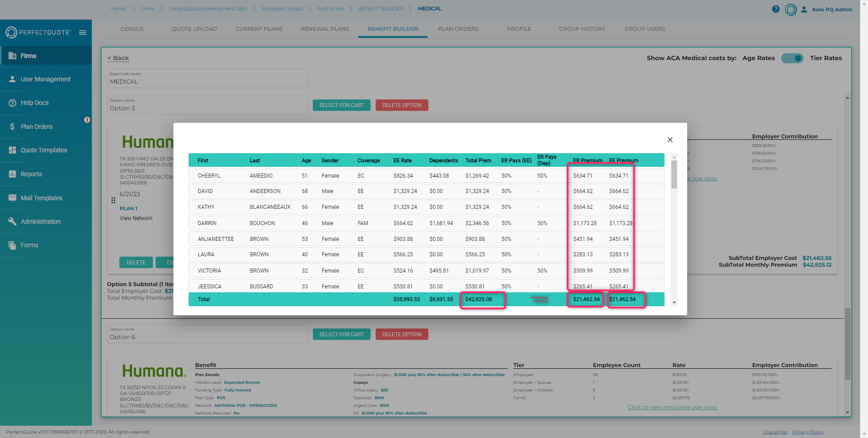
Task: Click the up arrow of popup table scrollbar
Action: pos(674,157)
